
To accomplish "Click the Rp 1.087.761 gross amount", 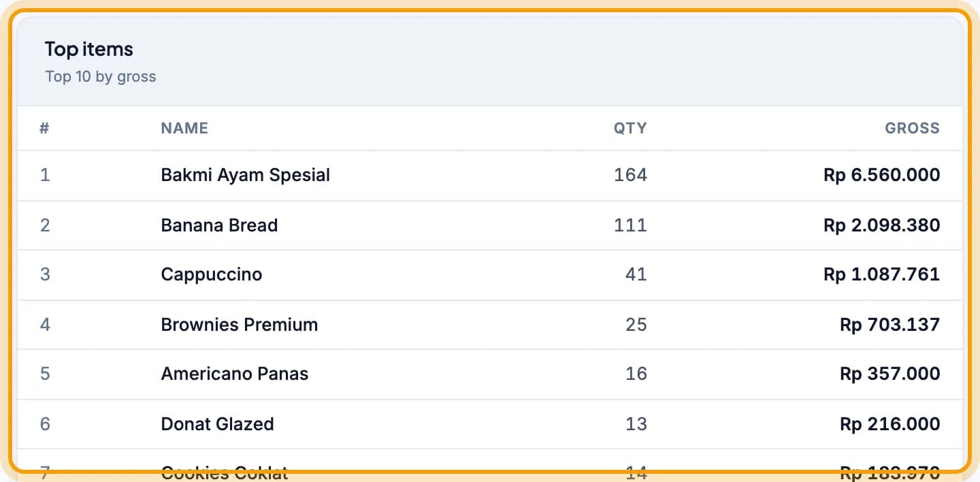I will pyautogui.click(x=882, y=275).
